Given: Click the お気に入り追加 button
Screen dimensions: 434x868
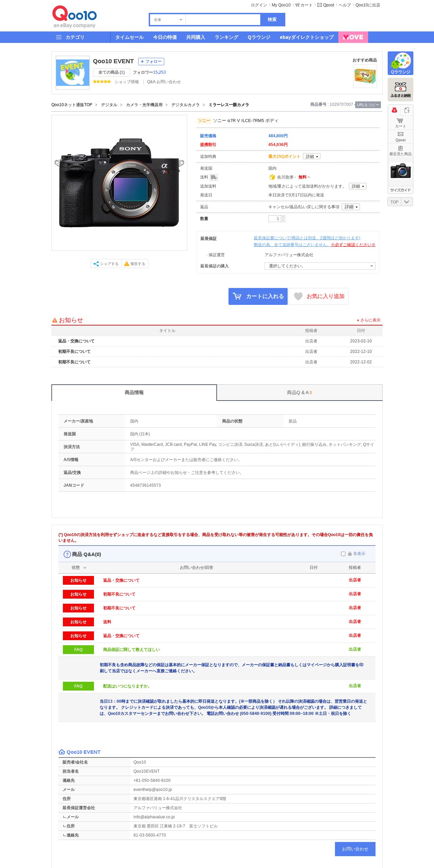Looking at the screenshot, I should [x=318, y=296].
